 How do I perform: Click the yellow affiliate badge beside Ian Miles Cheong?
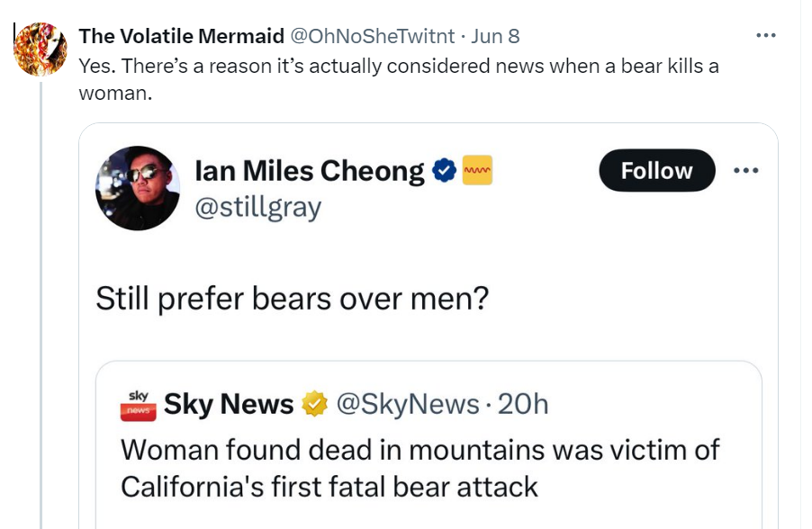477,171
